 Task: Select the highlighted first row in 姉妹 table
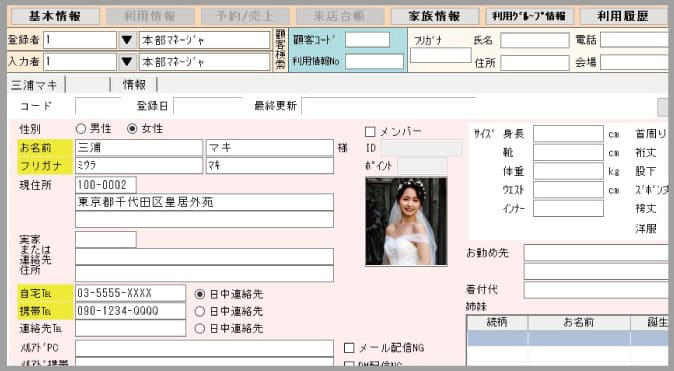(x=568, y=338)
